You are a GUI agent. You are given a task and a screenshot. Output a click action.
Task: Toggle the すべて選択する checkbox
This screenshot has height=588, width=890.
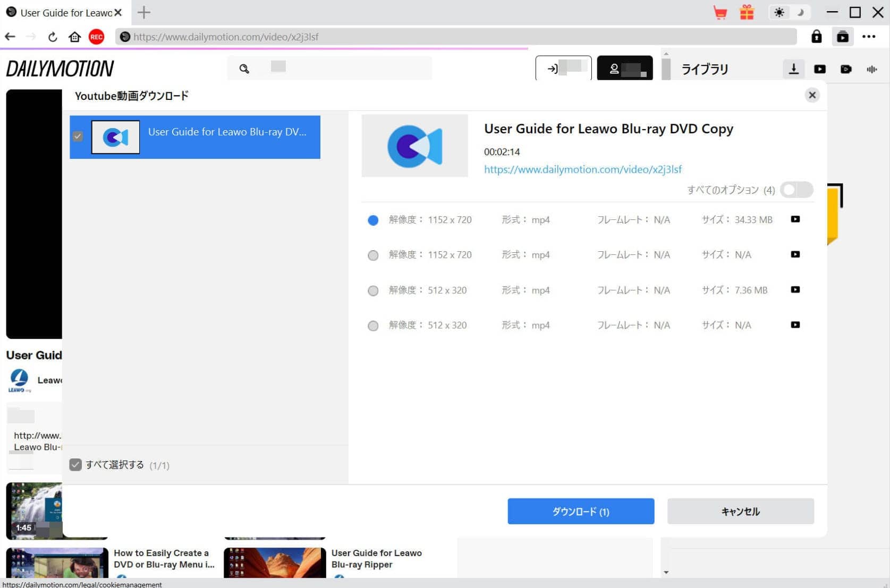point(75,465)
